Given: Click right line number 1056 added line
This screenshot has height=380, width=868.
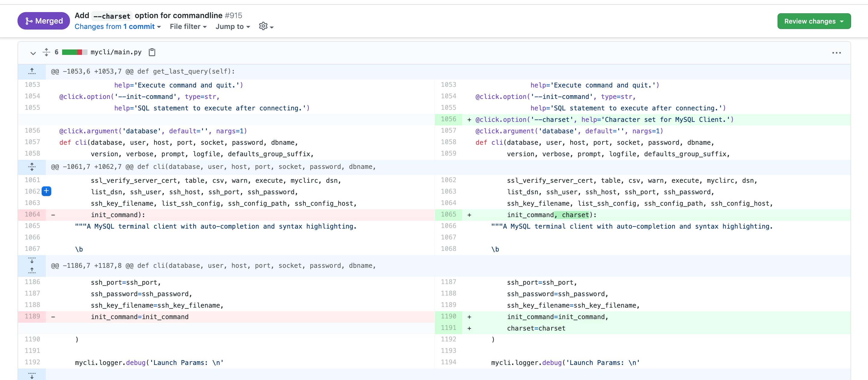Looking at the screenshot, I should pyautogui.click(x=448, y=119).
